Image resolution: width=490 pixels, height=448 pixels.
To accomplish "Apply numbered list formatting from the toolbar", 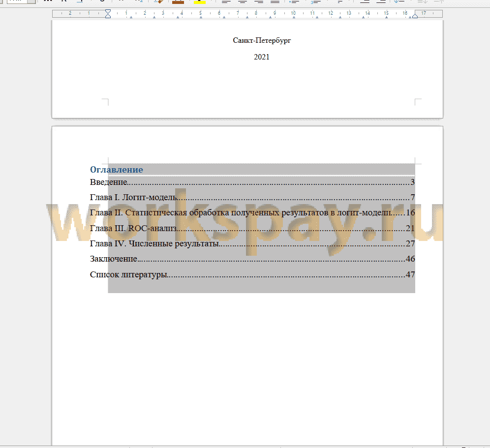I will [x=315, y=1].
